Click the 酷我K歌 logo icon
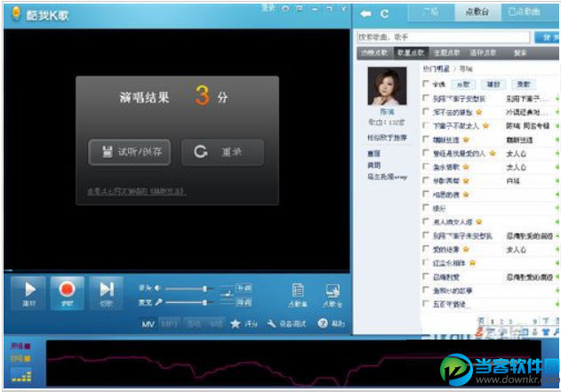The width and height of the screenshot is (561, 392). 16,13
